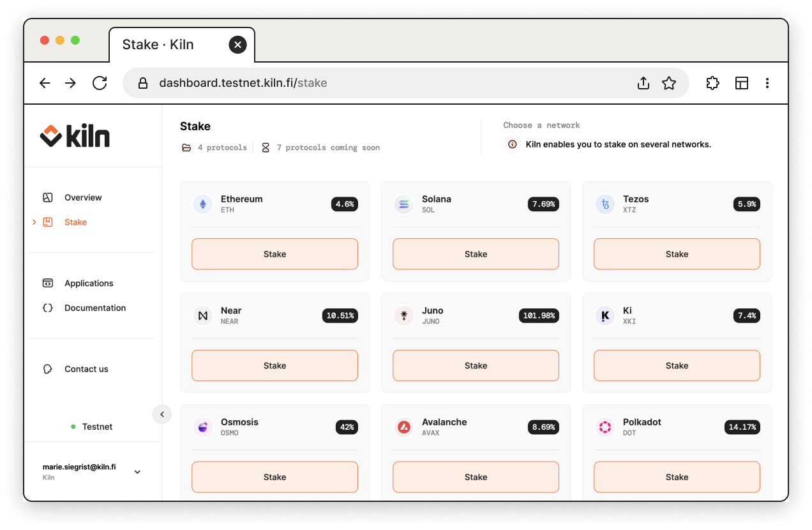Click the Avalanche network logo
Viewport: 812px width, 530px height.
tap(404, 427)
